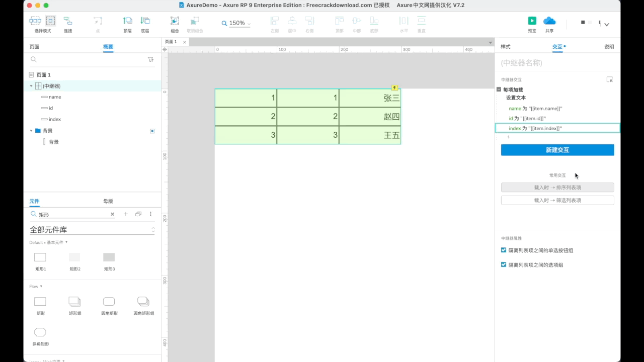Click the repeater cell containing 赵四
The height and width of the screenshot is (362, 644).
coord(370,117)
